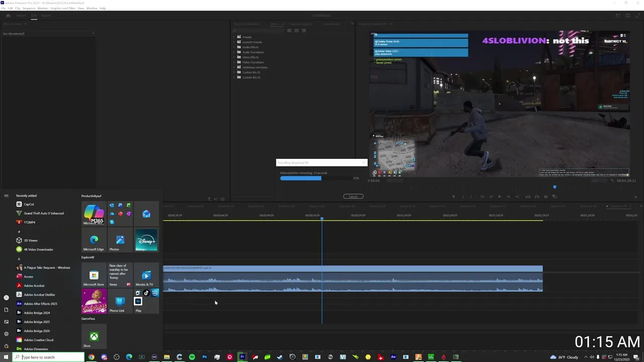Expand the Presets effects folder
This screenshot has height=362, width=644.
point(235,37)
